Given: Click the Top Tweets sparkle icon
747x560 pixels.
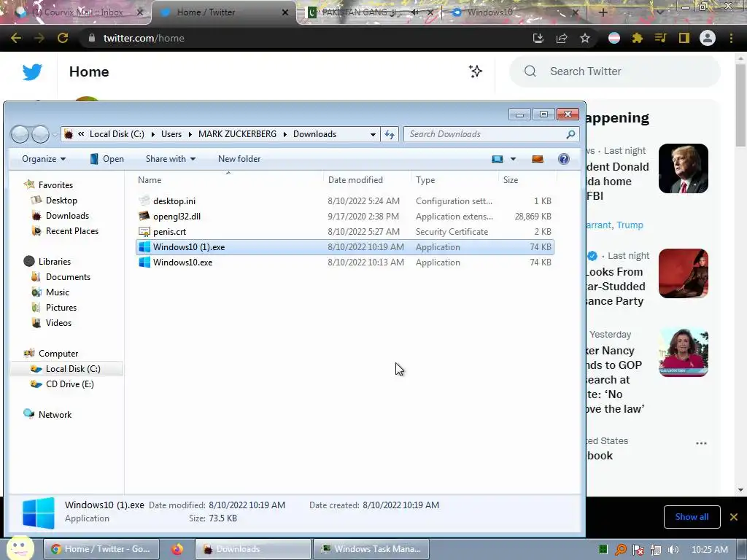Looking at the screenshot, I should [476, 71].
